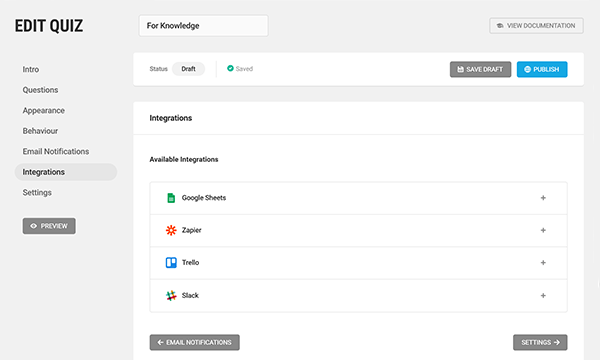
Task: Click the Draft status badge
Action: 188,69
